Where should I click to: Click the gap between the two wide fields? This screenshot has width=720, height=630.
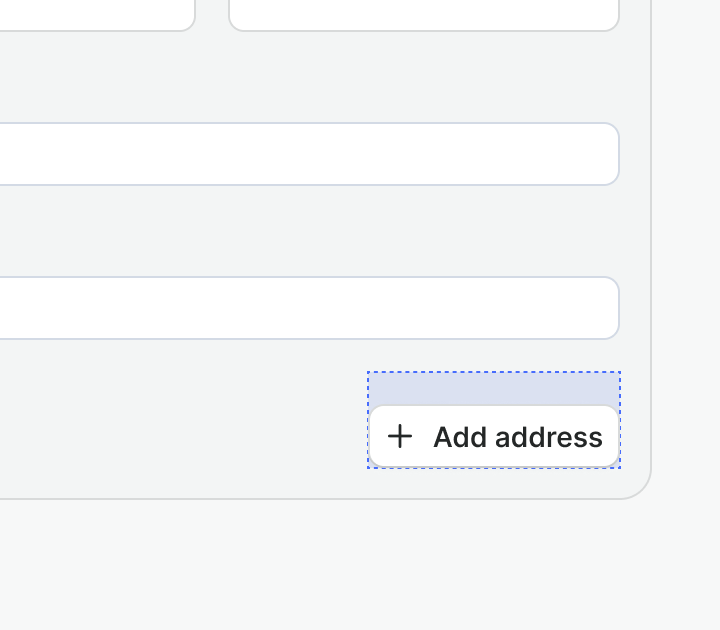(x=300, y=231)
